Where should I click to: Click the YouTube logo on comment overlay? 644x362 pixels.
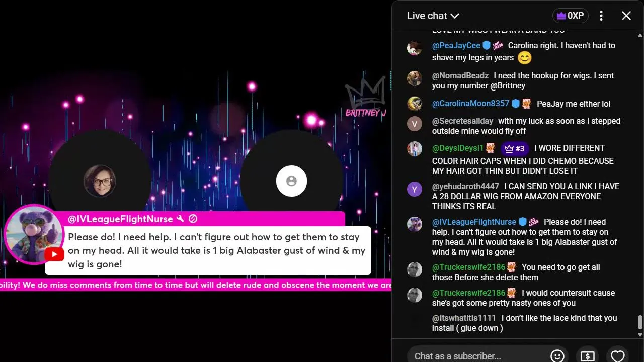[x=54, y=254]
